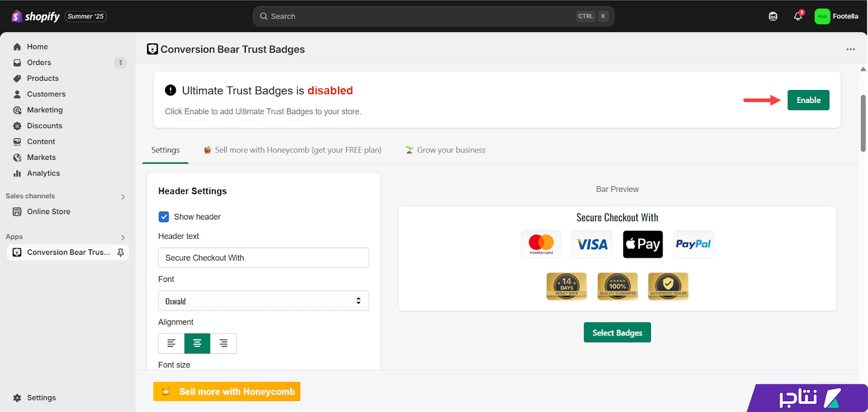Open Products in sidebar
Viewport: 868px width, 412px height.
click(x=43, y=78)
